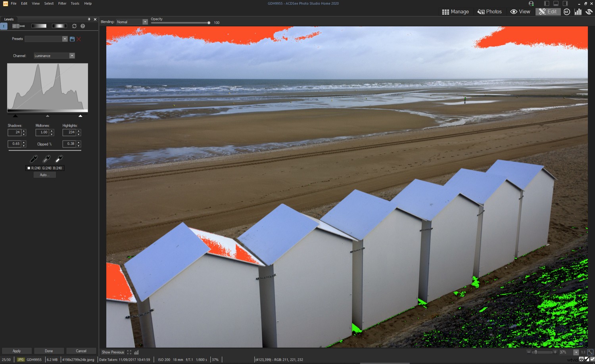Open the histogram next to Show Previous
The width and height of the screenshot is (595, 364).
(x=136, y=352)
